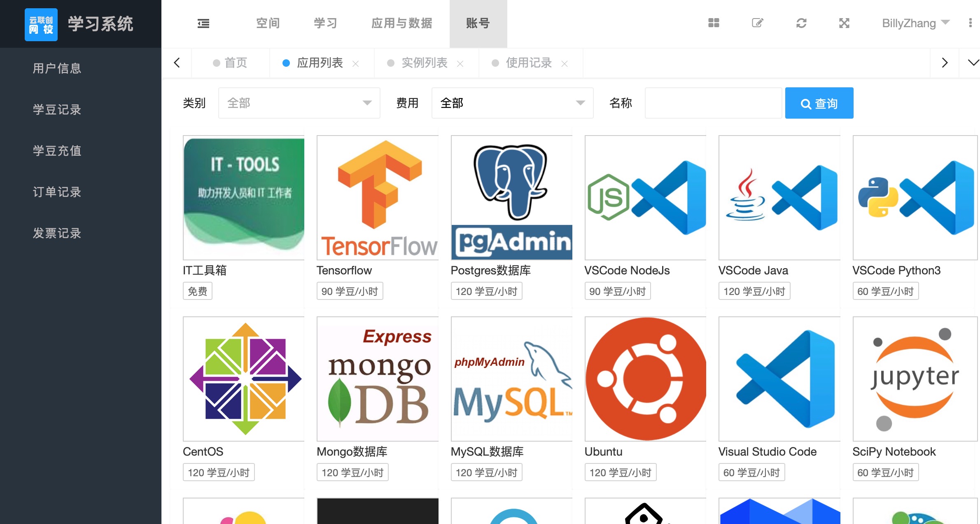
Task: Click the edit note icon in header
Action: 758,23
